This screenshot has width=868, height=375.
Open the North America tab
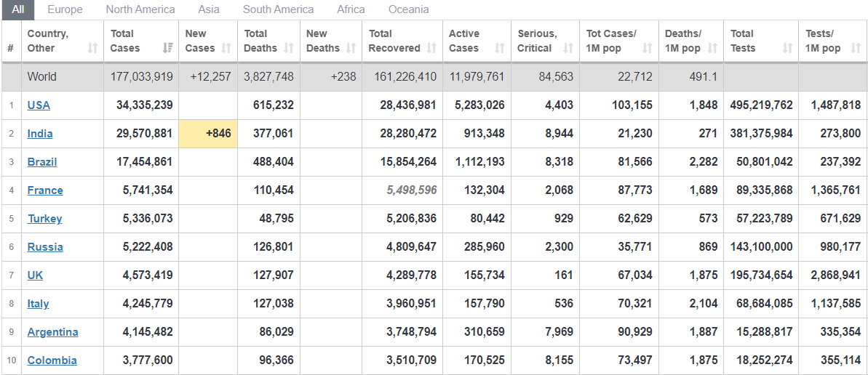(140, 9)
